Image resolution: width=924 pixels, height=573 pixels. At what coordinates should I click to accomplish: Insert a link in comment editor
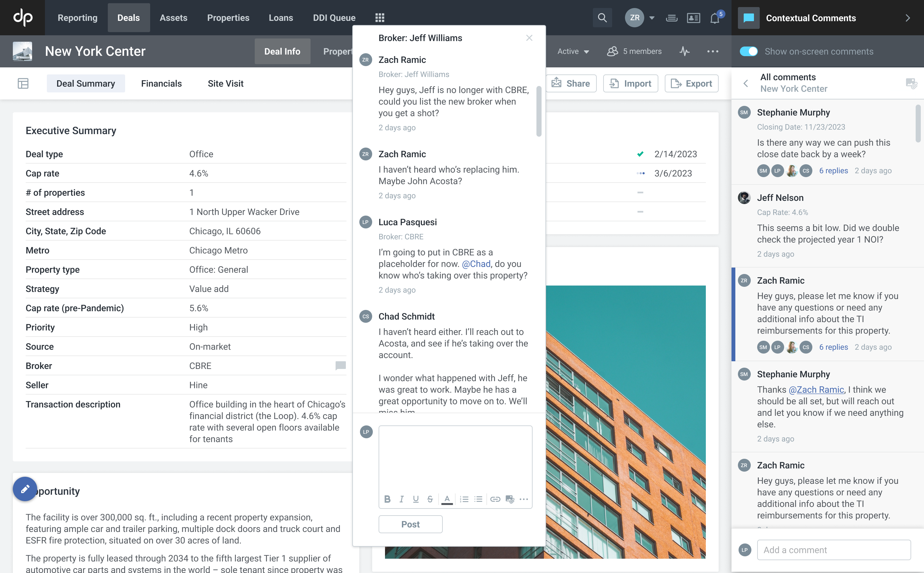point(495,499)
